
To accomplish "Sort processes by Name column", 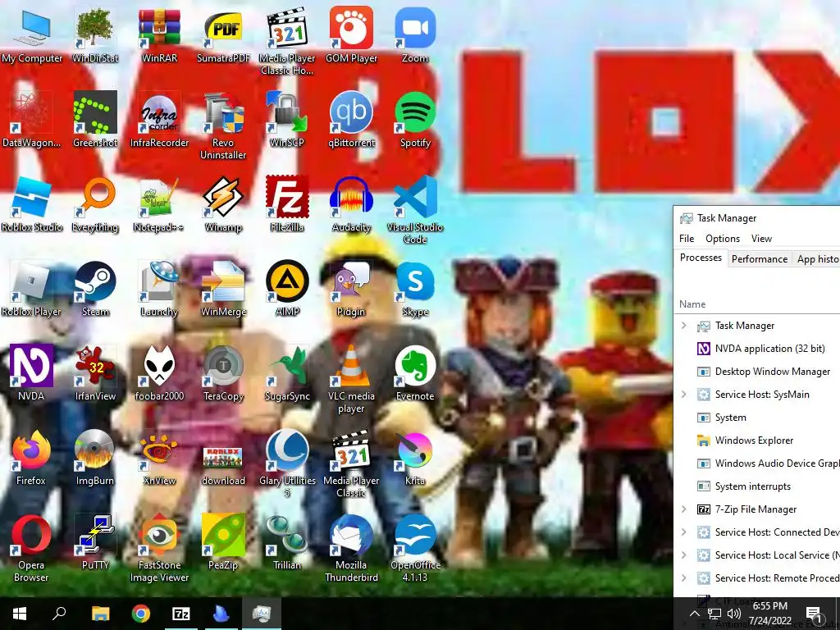I will [692, 304].
